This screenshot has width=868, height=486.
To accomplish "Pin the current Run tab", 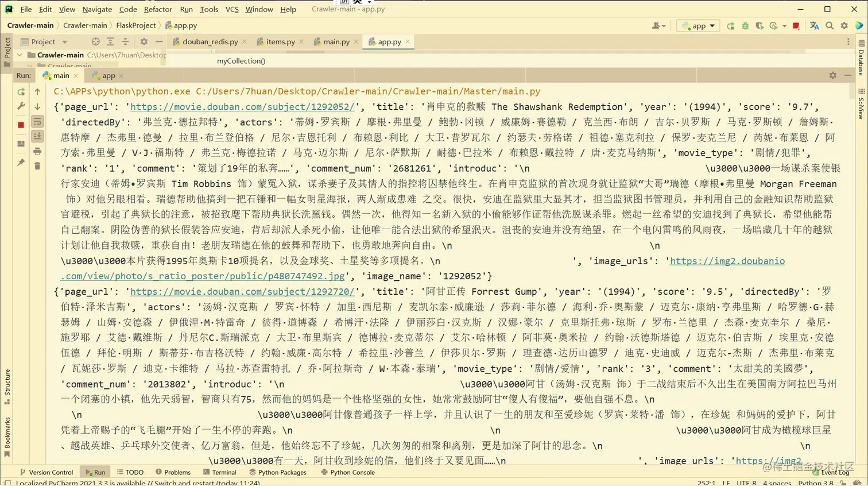I will [x=21, y=163].
